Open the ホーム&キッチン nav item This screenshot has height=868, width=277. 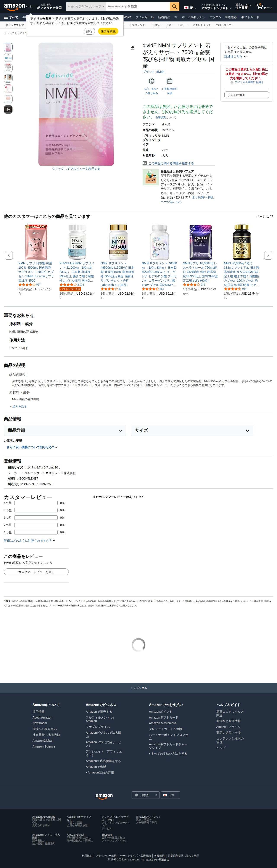(x=193, y=17)
